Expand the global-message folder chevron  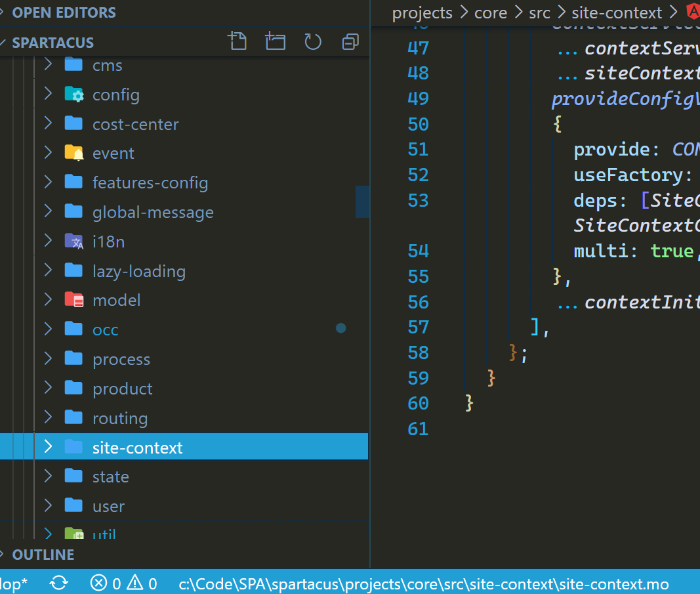coord(48,212)
